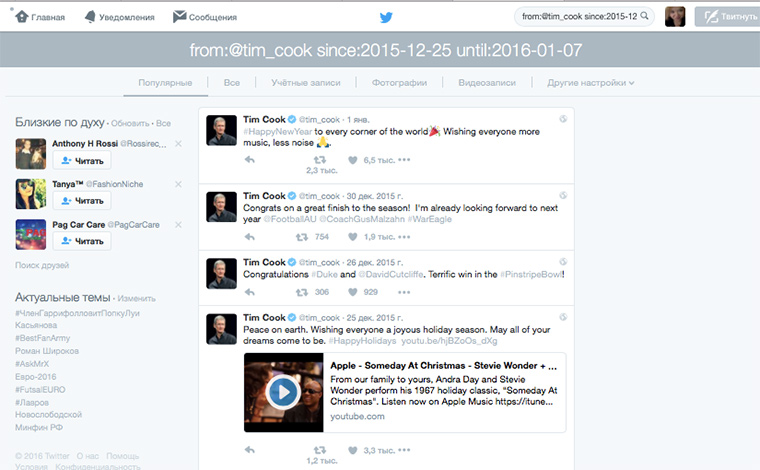Viewport: 760px width, 470px height.
Task: Like the Happy New Year tweet
Action: click(353, 160)
